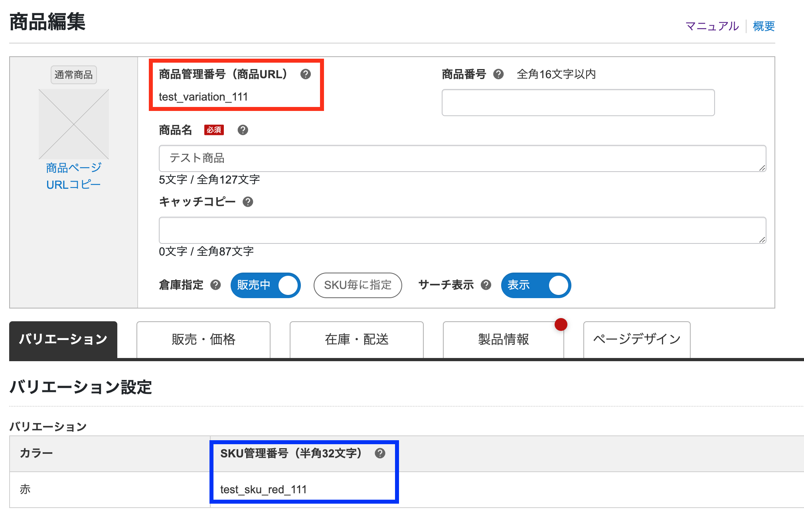The height and width of the screenshot is (532, 804).
Task: Open the ページデザイン tab
Action: pos(636,340)
